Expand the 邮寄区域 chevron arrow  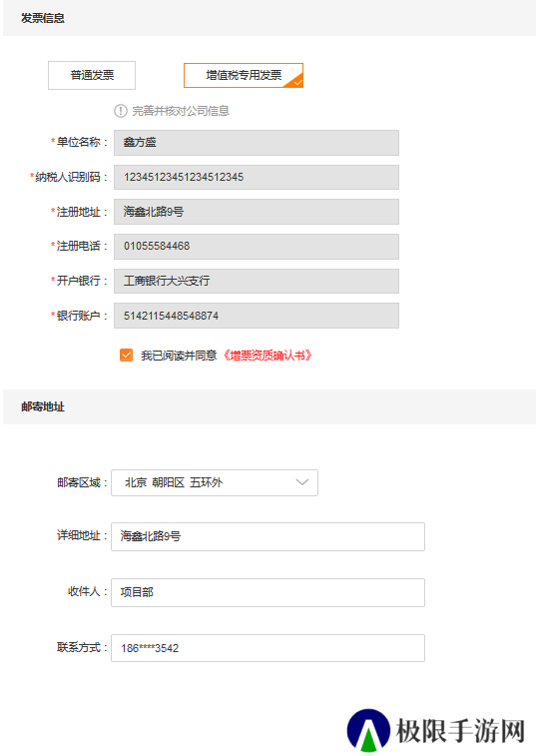click(x=302, y=482)
